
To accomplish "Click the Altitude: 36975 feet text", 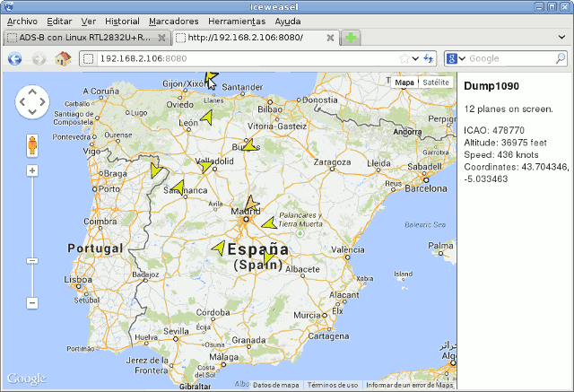I will click(505, 143).
